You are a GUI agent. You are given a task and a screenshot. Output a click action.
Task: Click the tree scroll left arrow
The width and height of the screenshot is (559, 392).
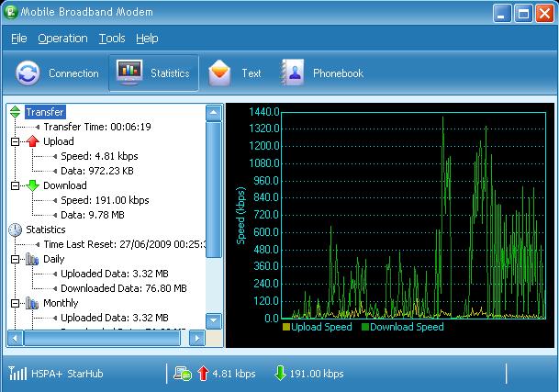[15, 338]
